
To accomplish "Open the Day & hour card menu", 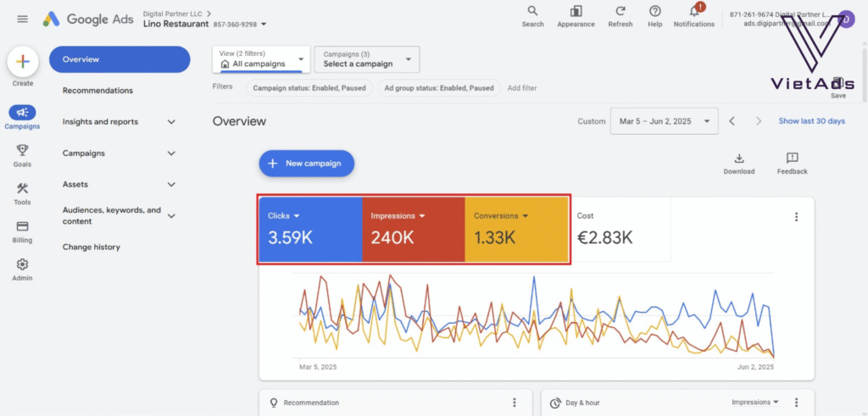I will click(x=796, y=403).
